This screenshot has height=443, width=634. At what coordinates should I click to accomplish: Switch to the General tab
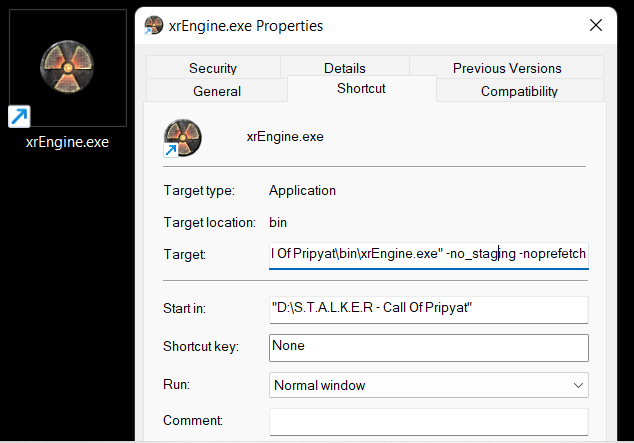point(217,91)
